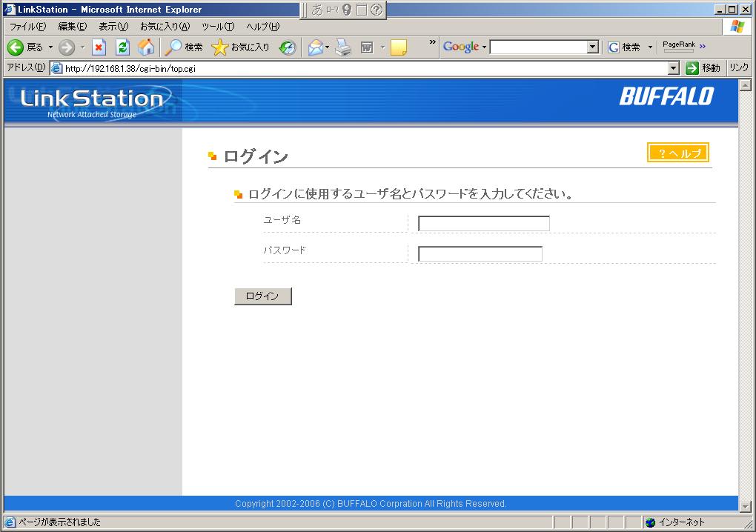Focus the ユーザ名 username field

(483, 224)
